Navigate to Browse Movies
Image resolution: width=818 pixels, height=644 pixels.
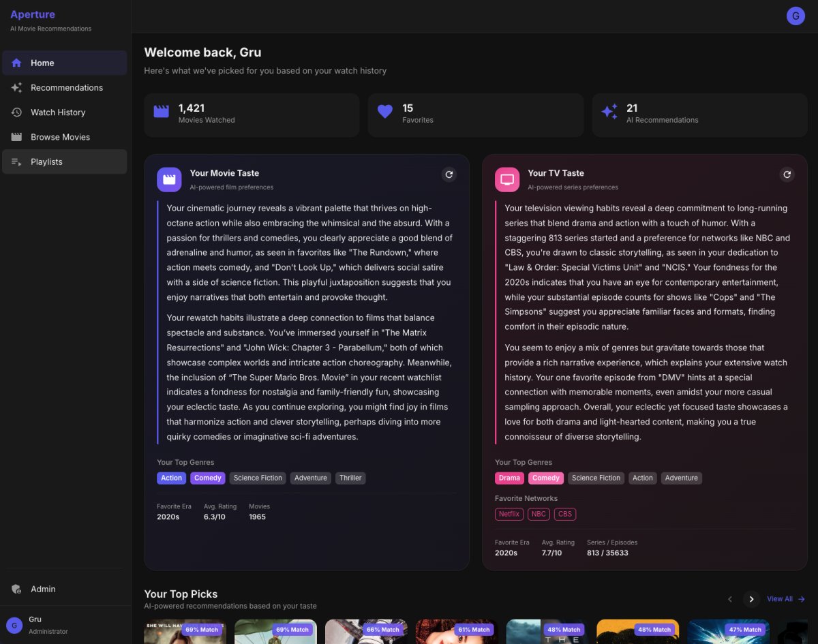pyautogui.click(x=60, y=136)
